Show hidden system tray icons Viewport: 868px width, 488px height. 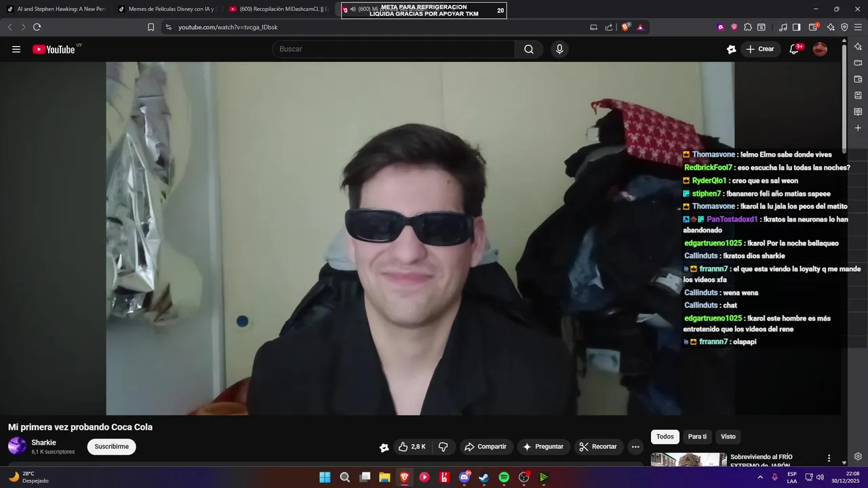759,477
